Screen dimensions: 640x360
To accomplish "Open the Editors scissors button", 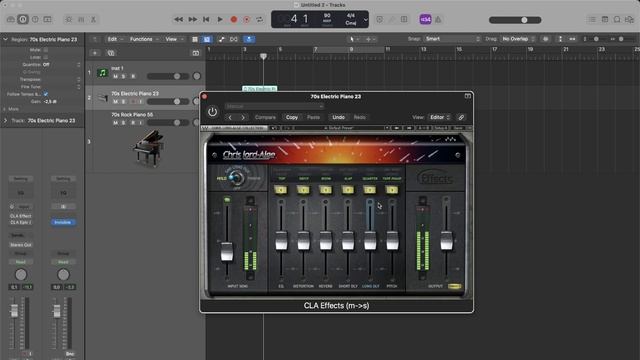I will click(93, 19).
